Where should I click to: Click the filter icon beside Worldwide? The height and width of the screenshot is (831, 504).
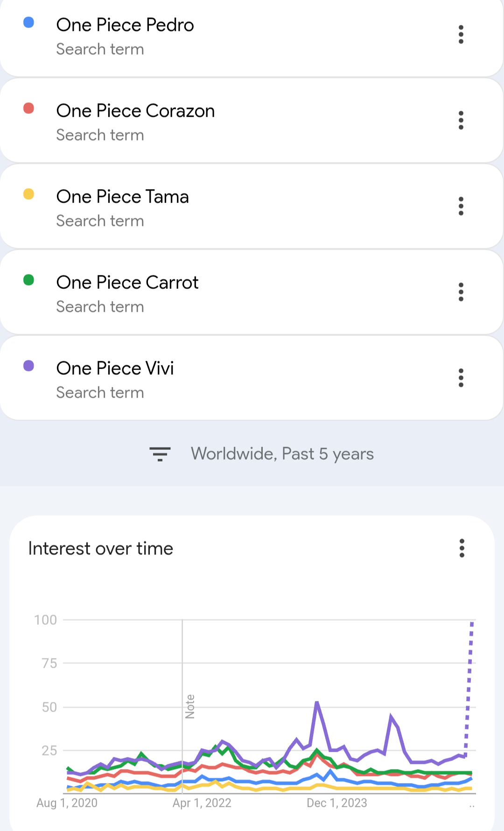click(x=160, y=454)
